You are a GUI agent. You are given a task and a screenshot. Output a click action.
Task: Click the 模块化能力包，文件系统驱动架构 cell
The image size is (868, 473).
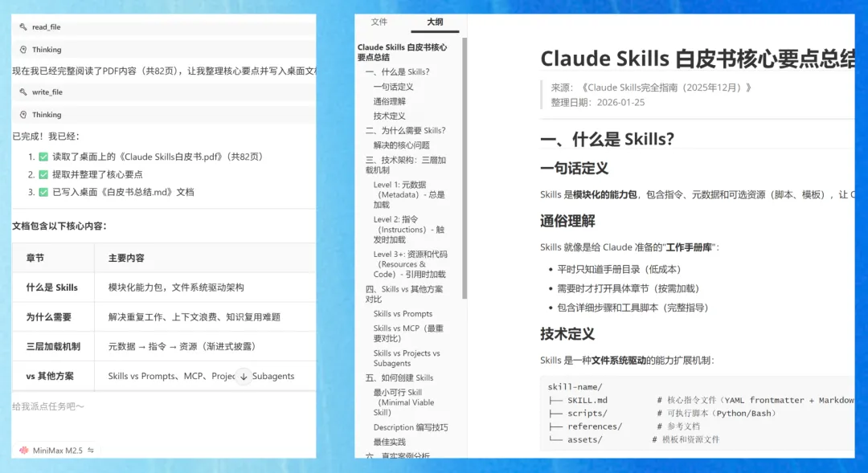(x=206, y=287)
